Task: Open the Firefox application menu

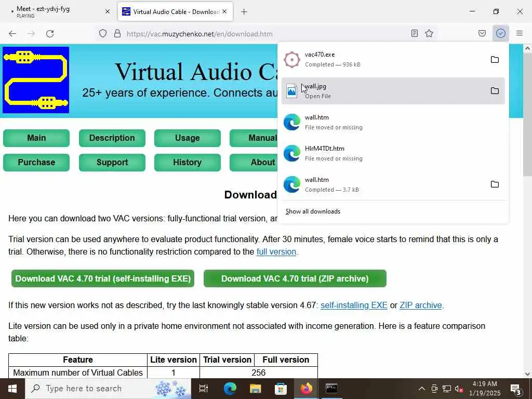Action: pos(520,33)
